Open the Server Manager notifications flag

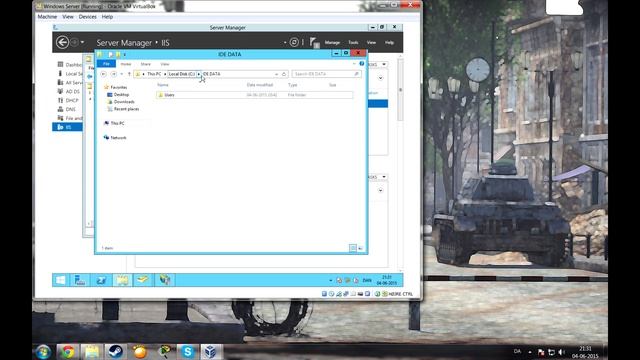(x=314, y=42)
